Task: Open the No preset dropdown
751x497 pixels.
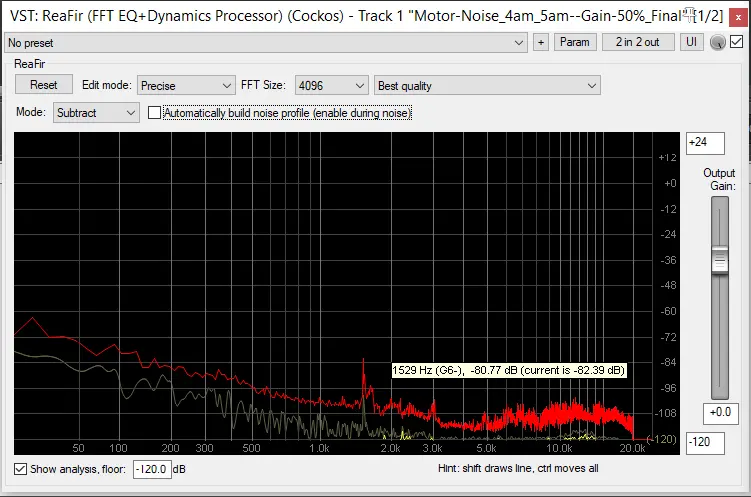Action: [x=266, y=42]
